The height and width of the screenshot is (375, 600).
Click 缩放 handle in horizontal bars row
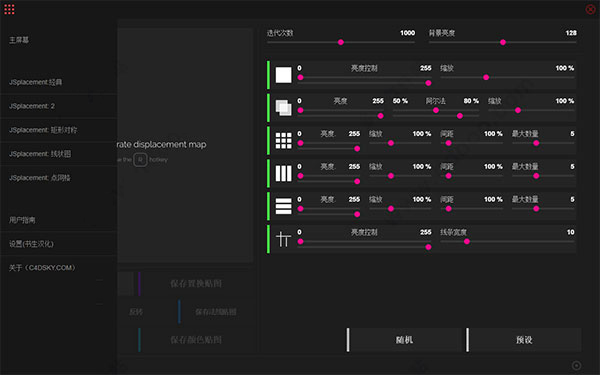coord(391,209)
